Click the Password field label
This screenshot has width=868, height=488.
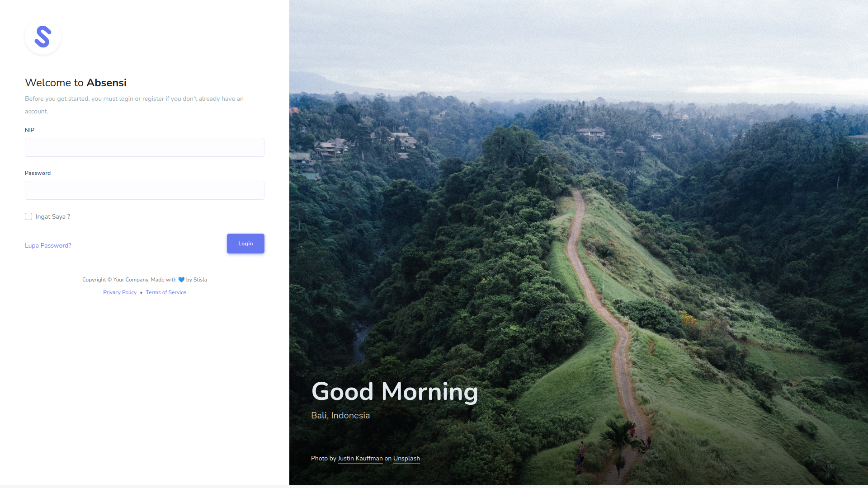38,173
